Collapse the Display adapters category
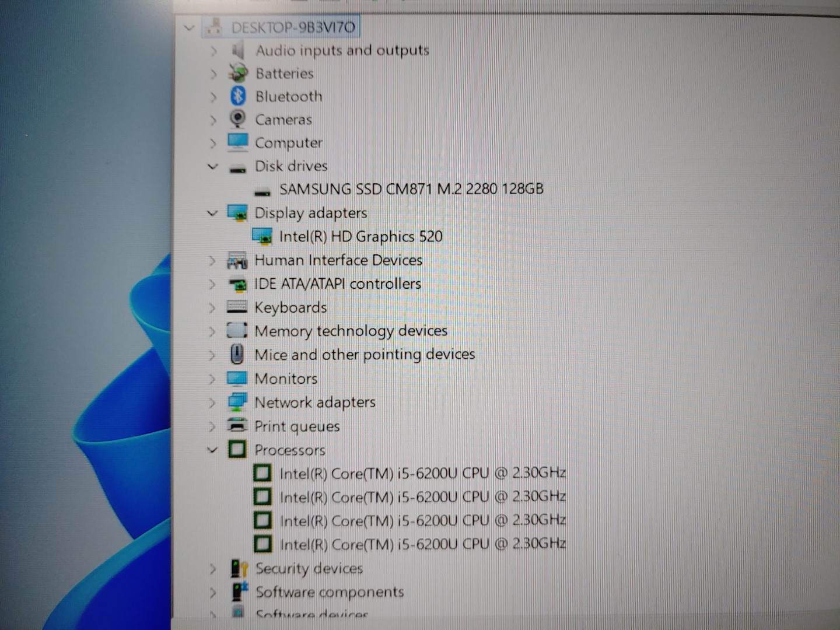 tap(212, 213)
